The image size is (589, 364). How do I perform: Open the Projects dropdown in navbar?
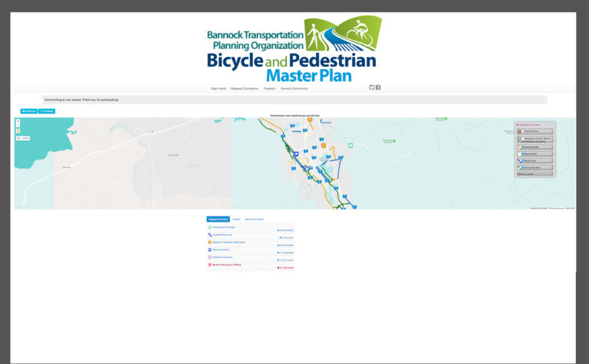point(270,88)
